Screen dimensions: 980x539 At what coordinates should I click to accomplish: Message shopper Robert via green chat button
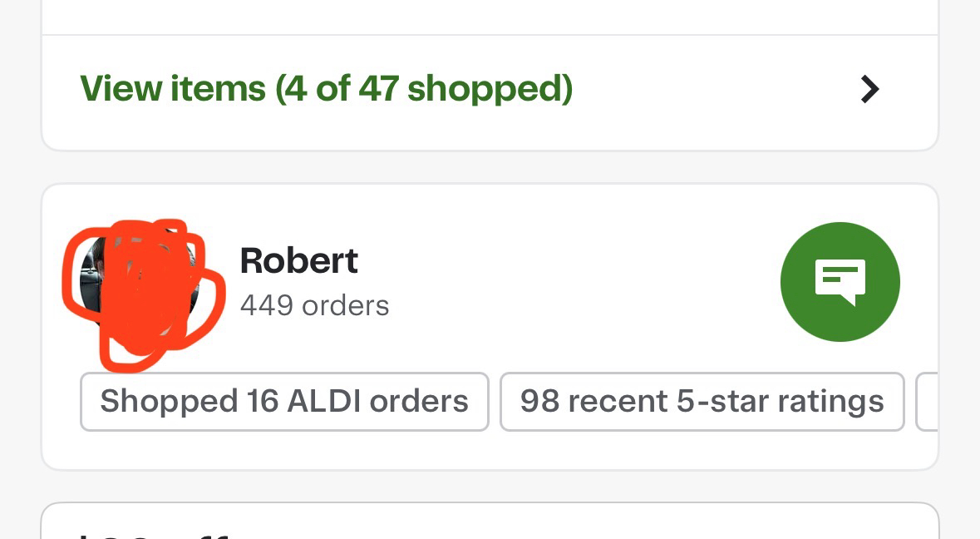[x=840, y=282]
